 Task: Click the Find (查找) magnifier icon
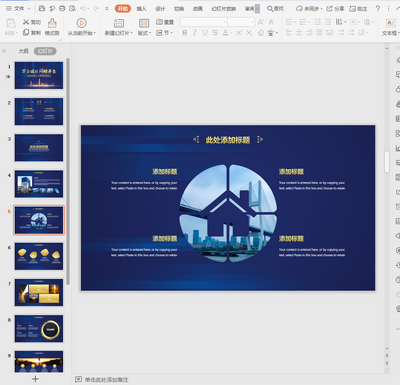pyautogui.click(x=270, y=8)
